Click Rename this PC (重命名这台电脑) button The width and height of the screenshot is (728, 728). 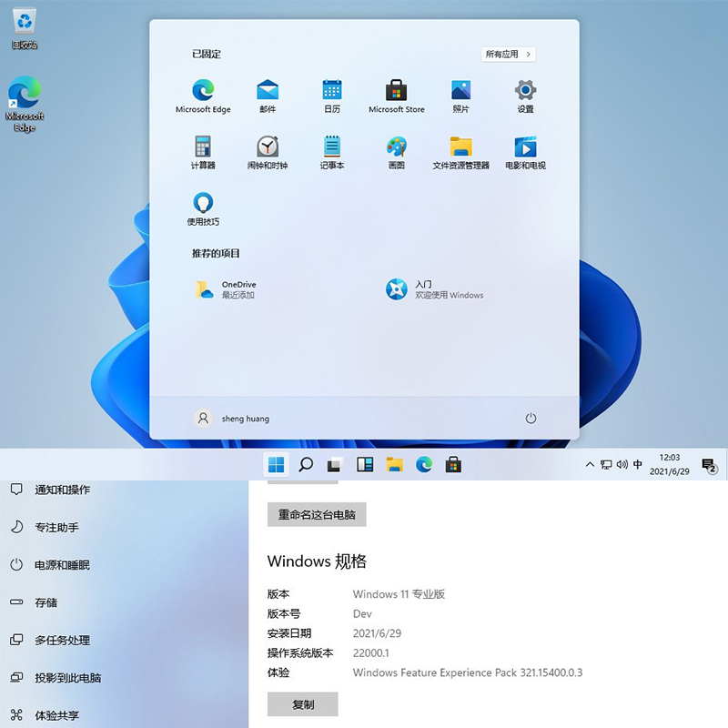point(317,514)
